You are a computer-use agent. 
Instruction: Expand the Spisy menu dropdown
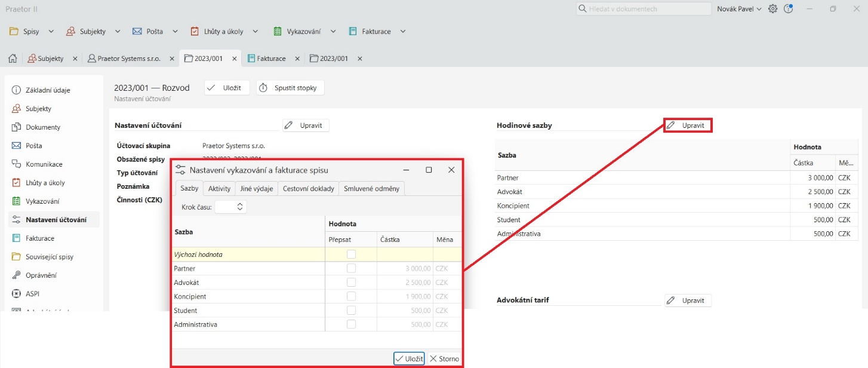coord(51,31)
